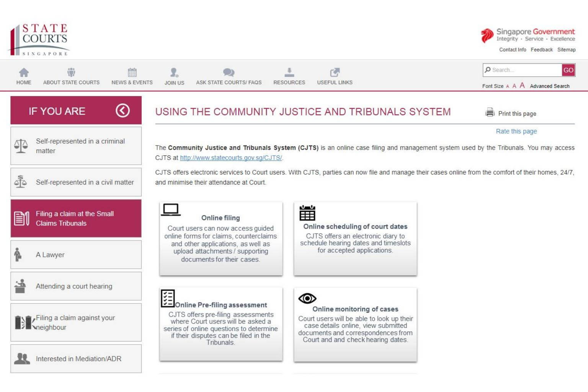Click the News & Events calendar icon
Screen dimensions: 588x392
point(132,72)
